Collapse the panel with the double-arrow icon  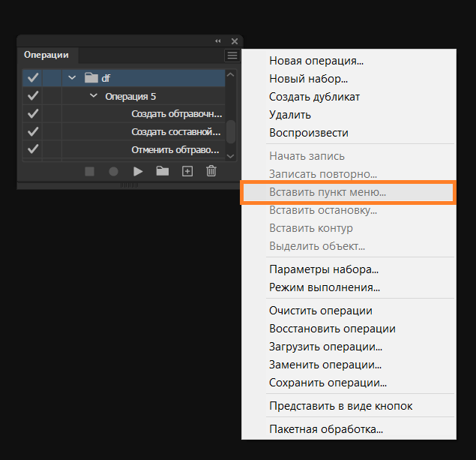[218, 41]
